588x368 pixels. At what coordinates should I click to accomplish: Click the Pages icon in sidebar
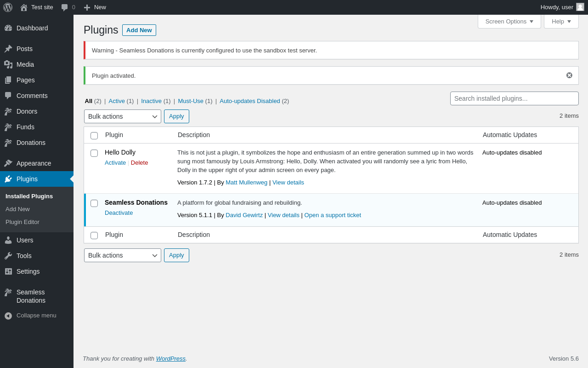coord(8,80)
